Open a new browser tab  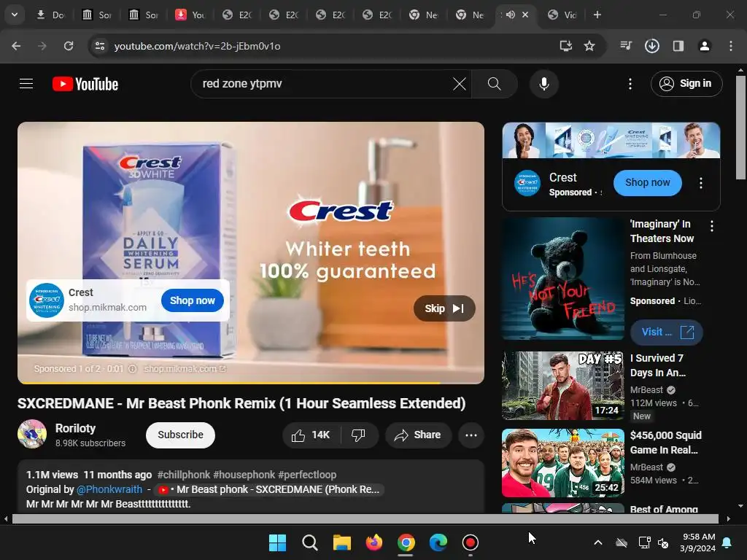[597, 15]
